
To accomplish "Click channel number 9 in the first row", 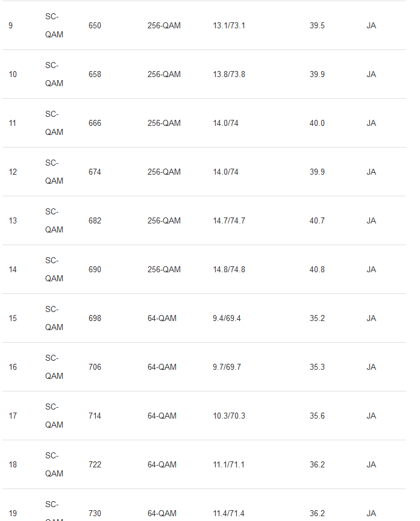I will 11,26.
